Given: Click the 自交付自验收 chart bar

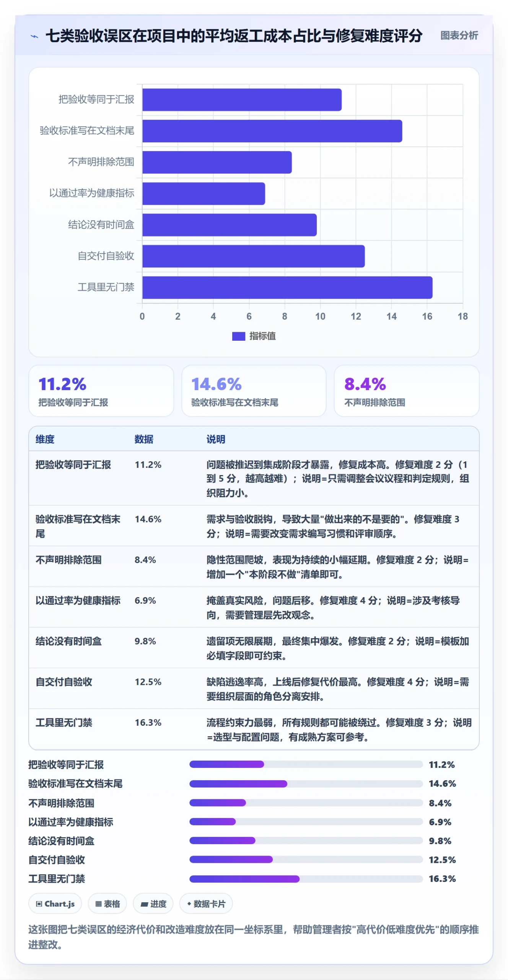Looking at the screenshot, I should [x=254, y=256].
